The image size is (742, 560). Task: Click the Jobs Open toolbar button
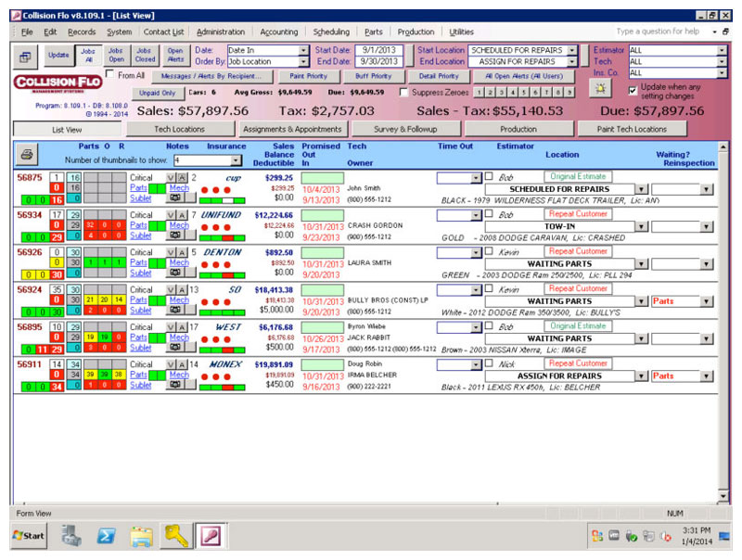116,56
